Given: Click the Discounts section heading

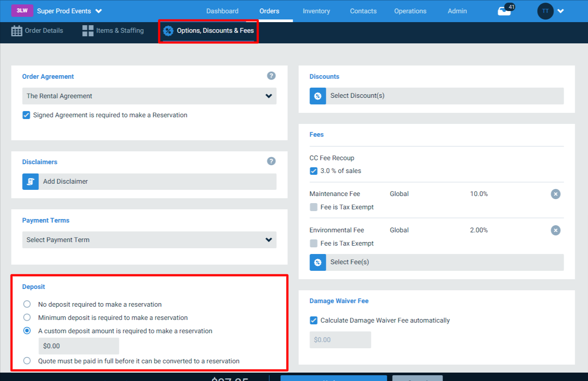Looking at the screenshot, I should (325, 77).
